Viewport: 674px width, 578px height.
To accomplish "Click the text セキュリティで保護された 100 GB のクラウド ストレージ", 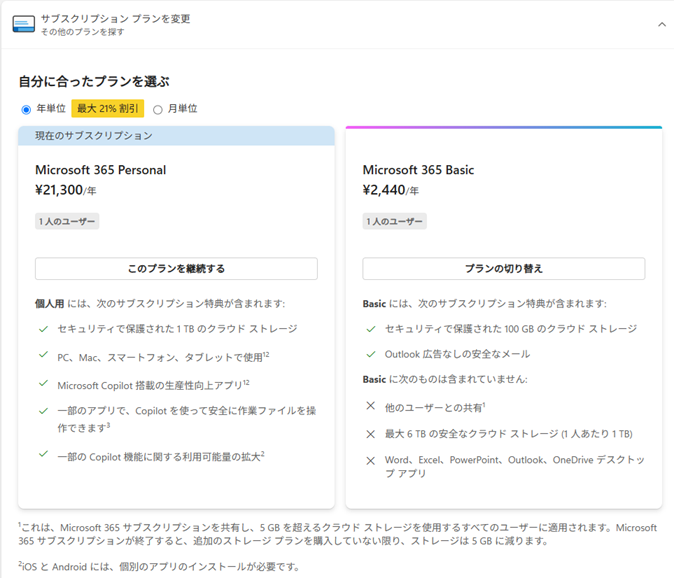I will (511, 329).
